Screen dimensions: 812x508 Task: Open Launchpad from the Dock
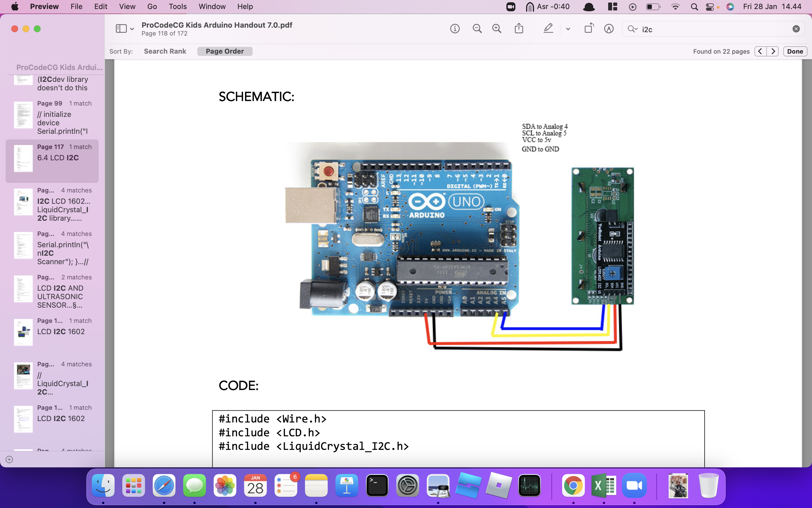(134, 485)
